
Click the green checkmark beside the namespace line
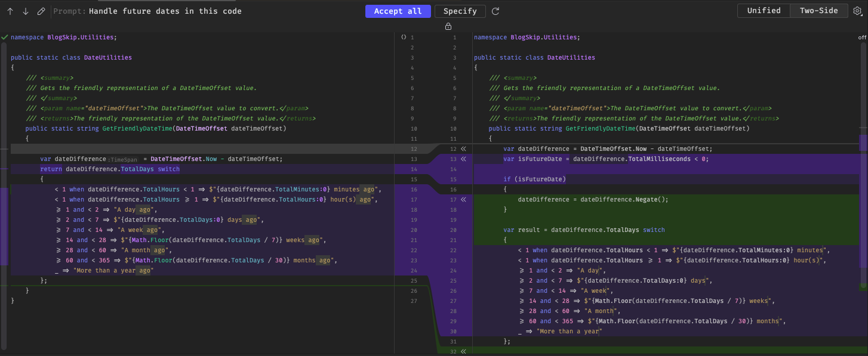[x=4, y=36]
